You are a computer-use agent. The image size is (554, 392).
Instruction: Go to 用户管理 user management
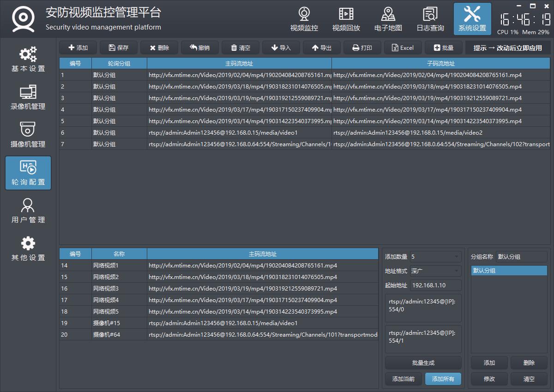[x=28, y=211]
